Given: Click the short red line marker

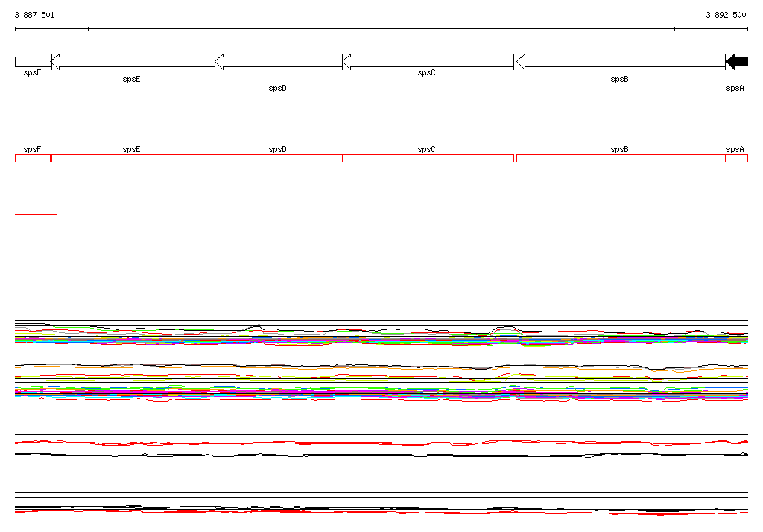Looking at the screenshot, I should pyautogui.click(x=36, y=214).
